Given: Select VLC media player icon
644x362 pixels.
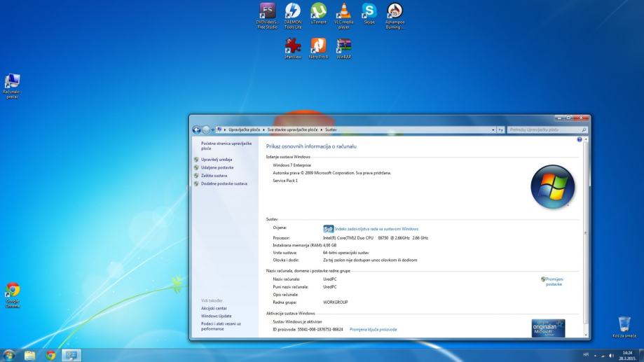Looking at the screenshot, I should tap(344, 12).
